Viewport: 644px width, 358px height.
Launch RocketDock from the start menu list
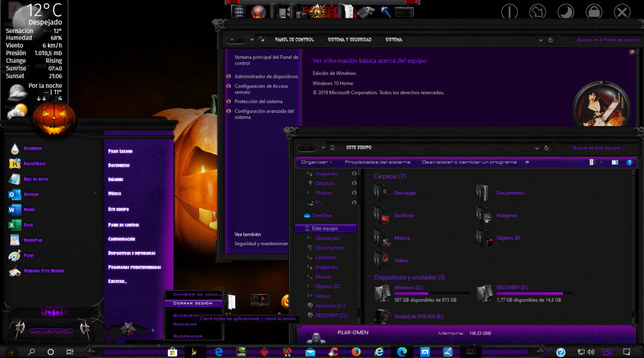(27, 164)
